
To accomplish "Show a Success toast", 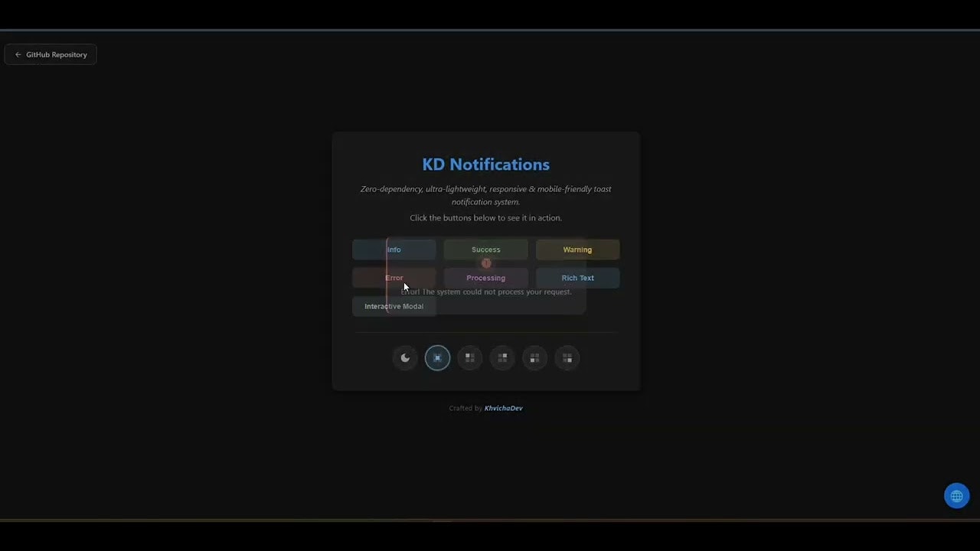I will click(485, 249).
